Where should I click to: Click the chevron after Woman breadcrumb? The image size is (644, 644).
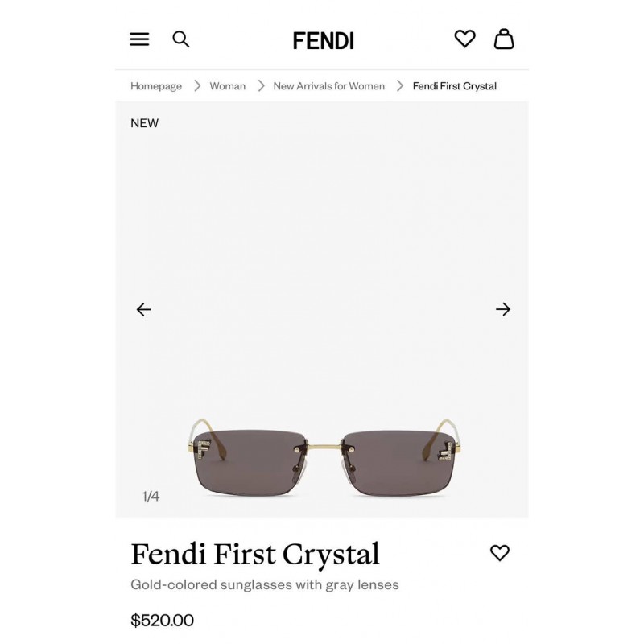[261, 86]
